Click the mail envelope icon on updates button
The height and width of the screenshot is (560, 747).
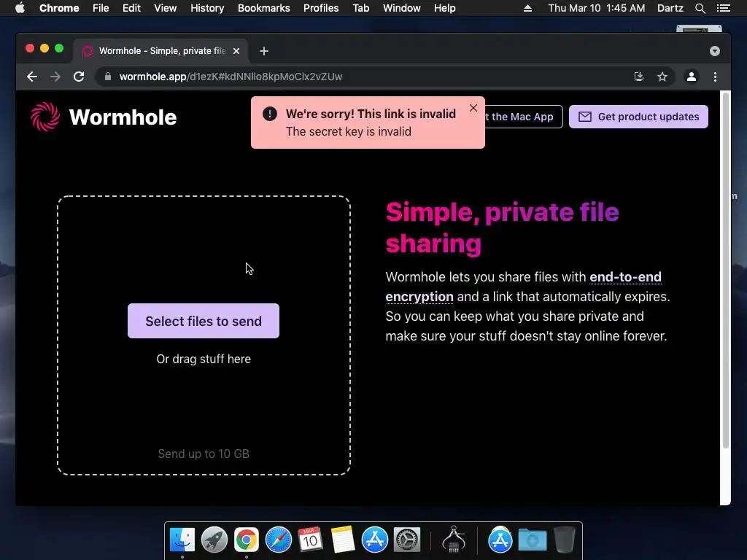584,117
